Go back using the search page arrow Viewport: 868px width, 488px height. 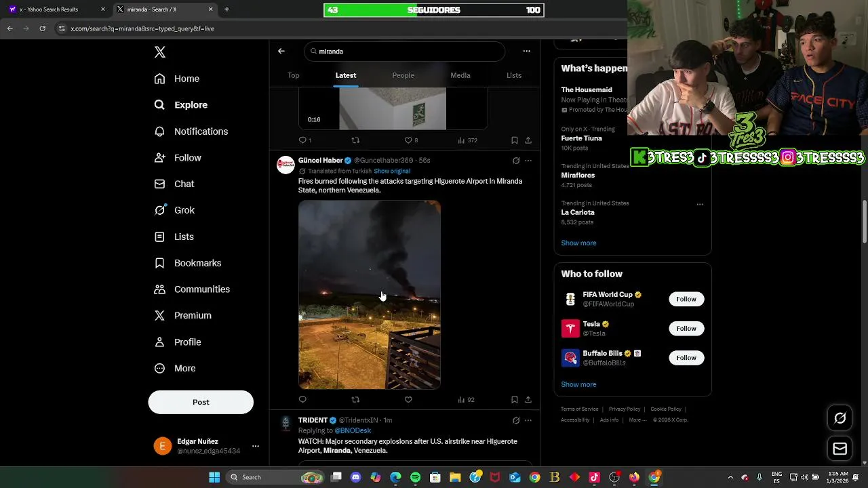[x=281, y=51]
